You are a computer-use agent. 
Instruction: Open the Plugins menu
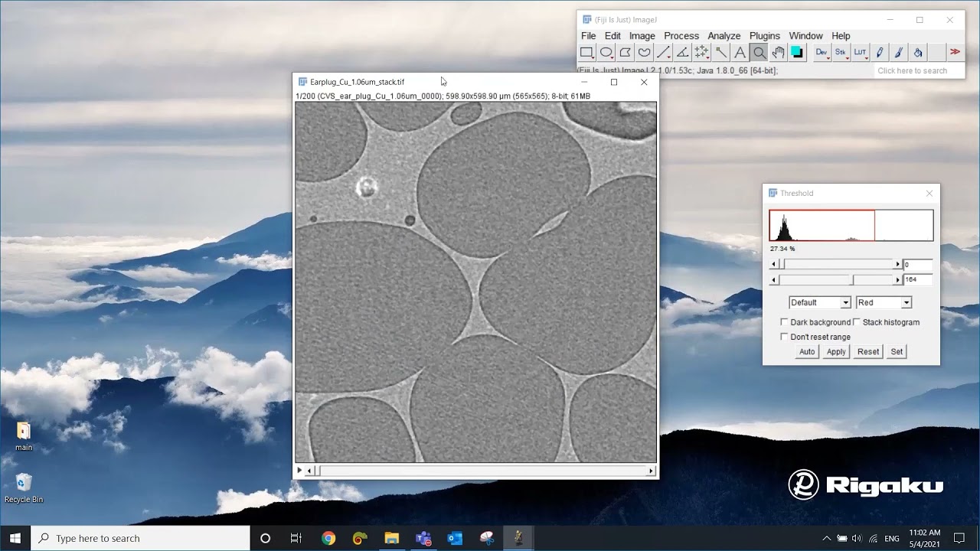point(764,36)
